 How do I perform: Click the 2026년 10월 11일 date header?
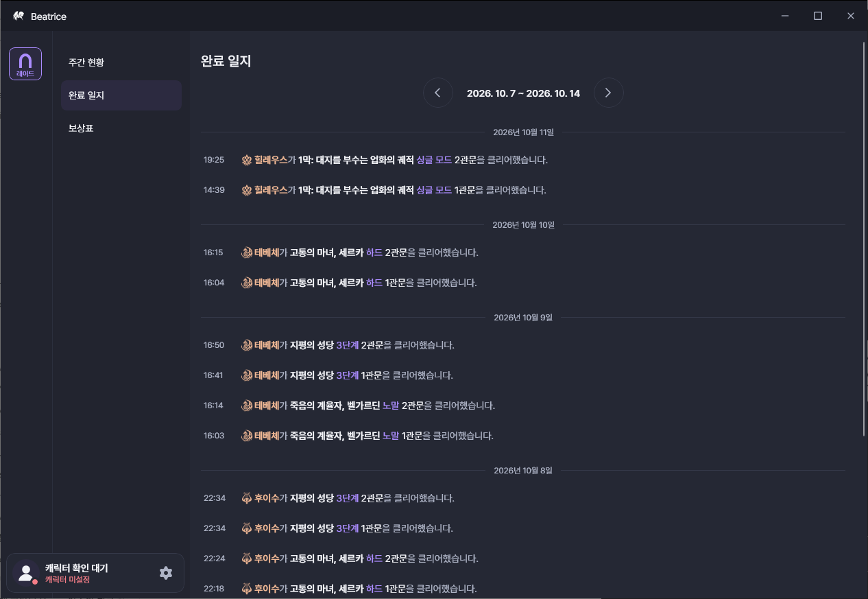pyautogui.click(x=523, y=132)
